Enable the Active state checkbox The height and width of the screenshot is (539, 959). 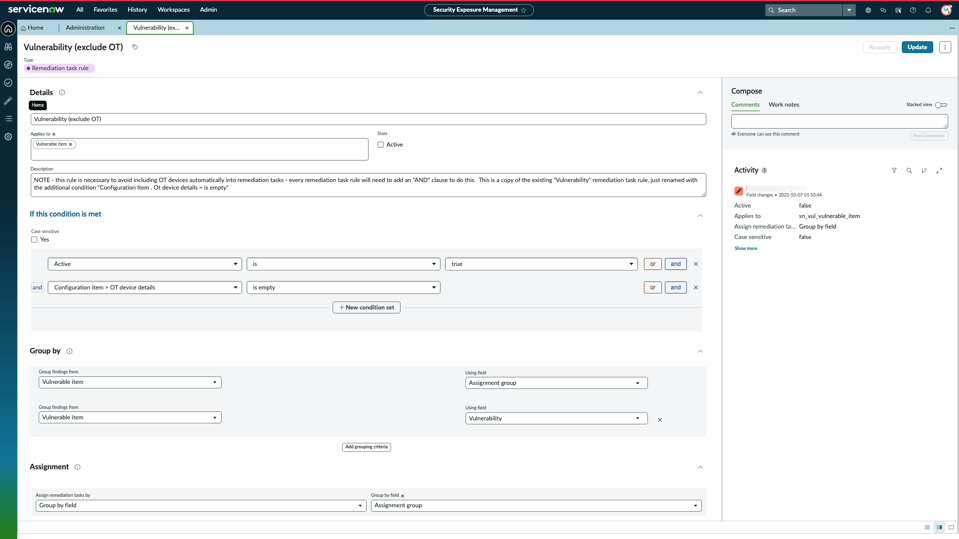pos(380,145)
